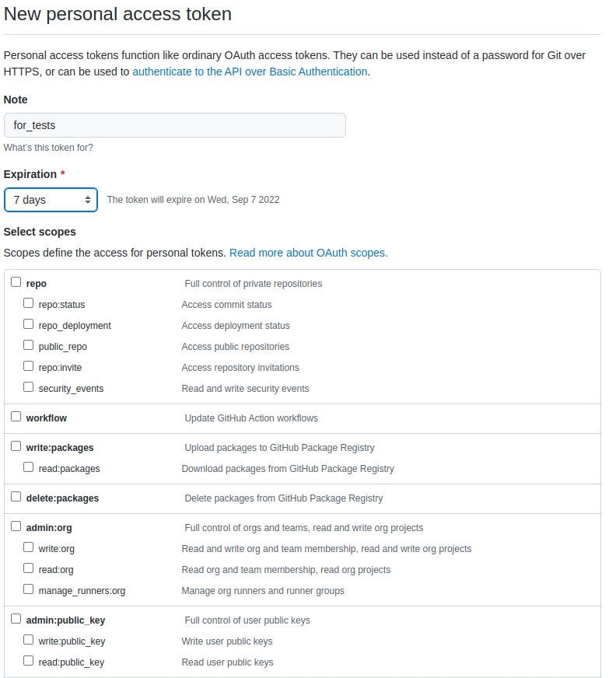Check the write:public_key scope
This screenshot has width=616, height=678.
coord(28,639)
